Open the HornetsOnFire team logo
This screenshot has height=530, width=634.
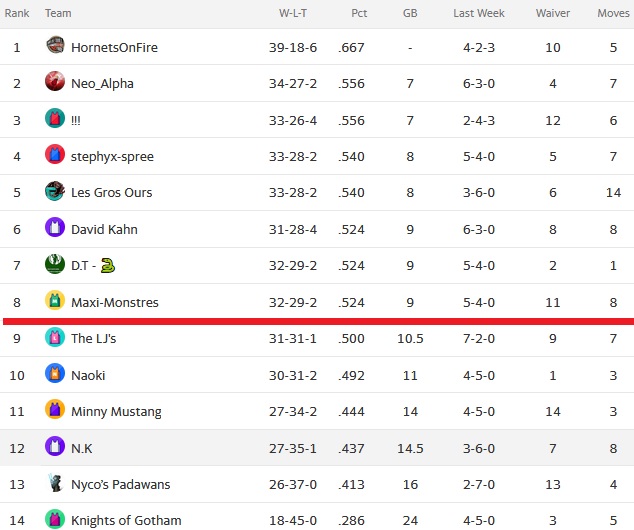tap(55, 45)
